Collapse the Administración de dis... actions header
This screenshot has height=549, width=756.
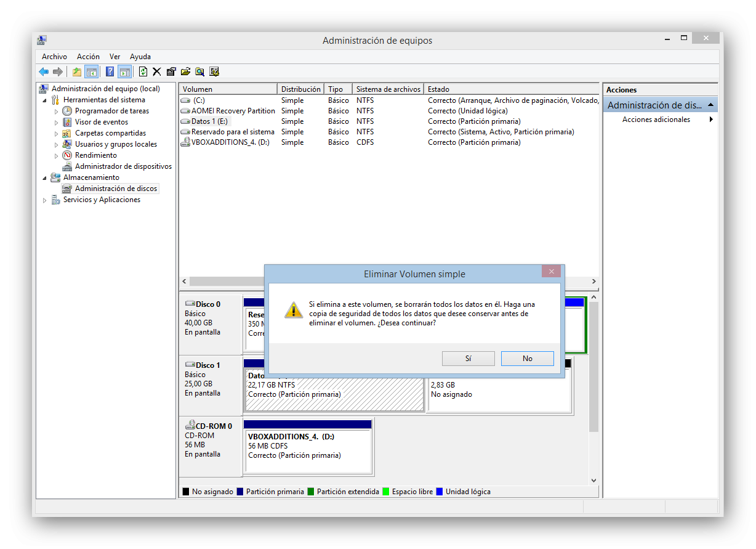710,105
